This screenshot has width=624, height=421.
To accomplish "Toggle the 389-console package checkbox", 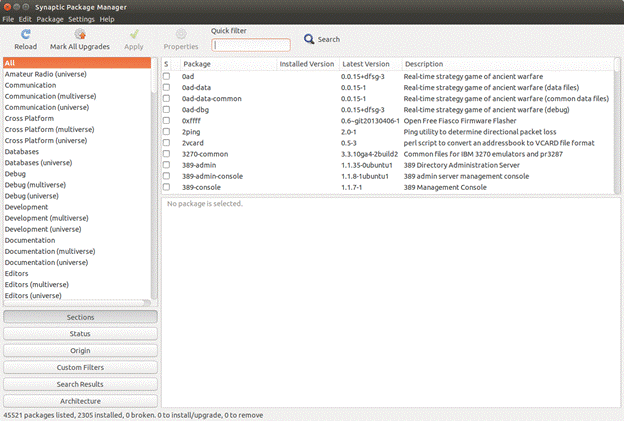I will point(166,187).
